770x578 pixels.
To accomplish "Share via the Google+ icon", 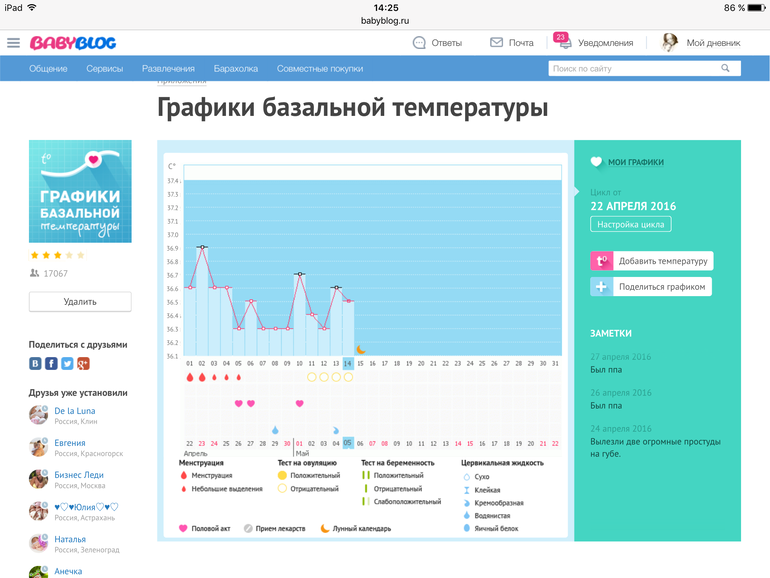I will (83, 364).
